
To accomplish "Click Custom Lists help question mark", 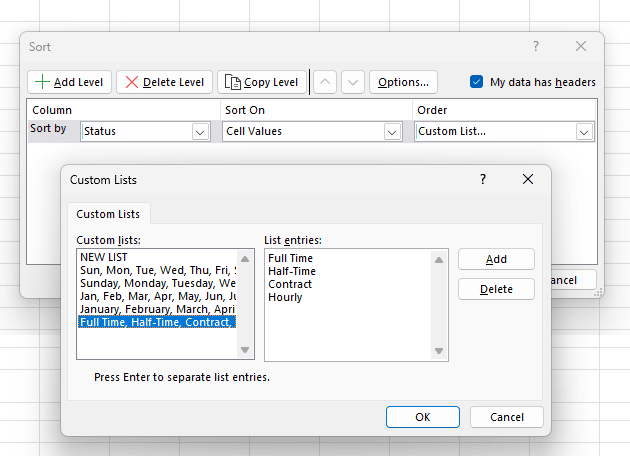I will click(483, 179).
